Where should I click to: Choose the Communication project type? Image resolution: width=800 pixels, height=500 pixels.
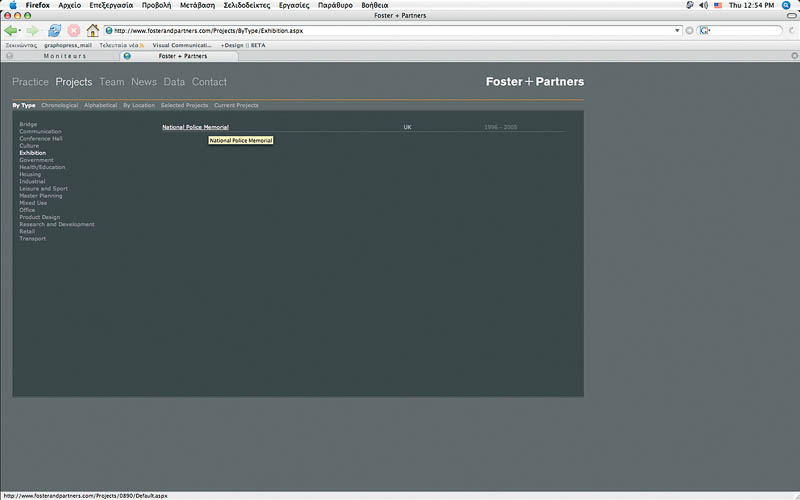point(40,132)
